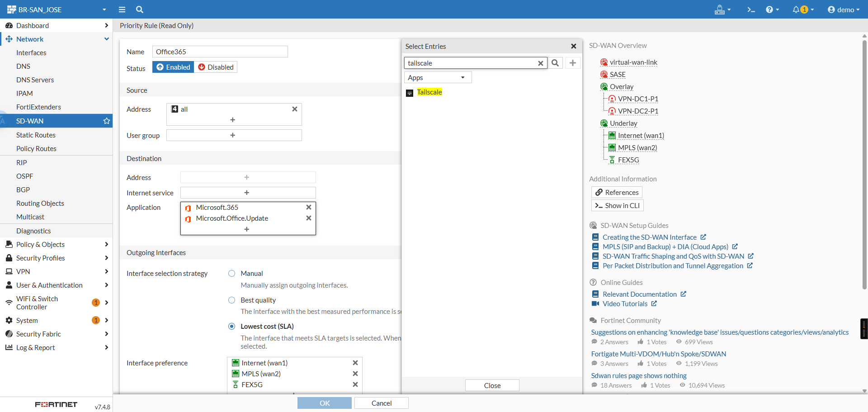Set Status to Disabled
Image resolution: width=868 pixels, height=412 pixels.
point(216,67)
